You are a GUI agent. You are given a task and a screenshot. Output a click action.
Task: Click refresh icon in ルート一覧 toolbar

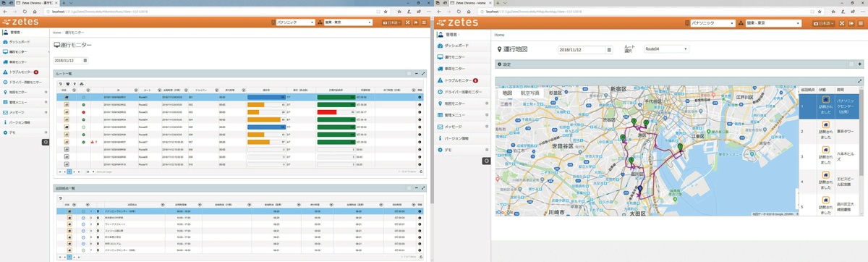pyautogui.click(x=61, y=83)
